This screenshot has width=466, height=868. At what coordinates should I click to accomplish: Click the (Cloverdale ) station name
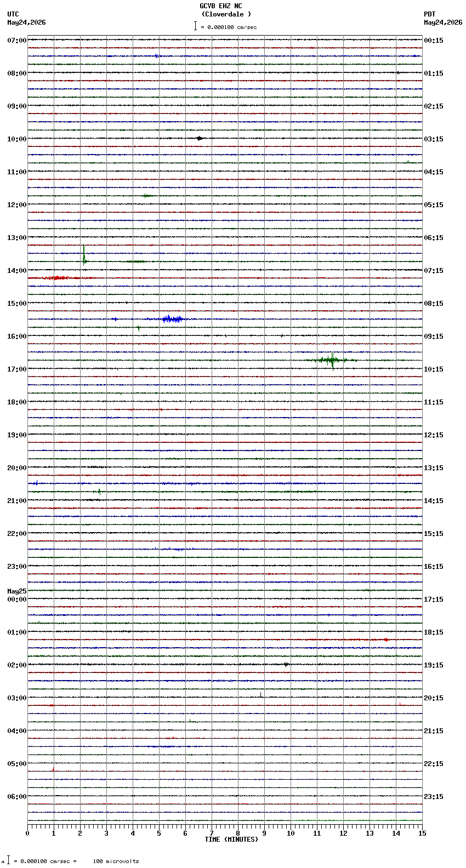pyautogui.click(x=226, y=14)
